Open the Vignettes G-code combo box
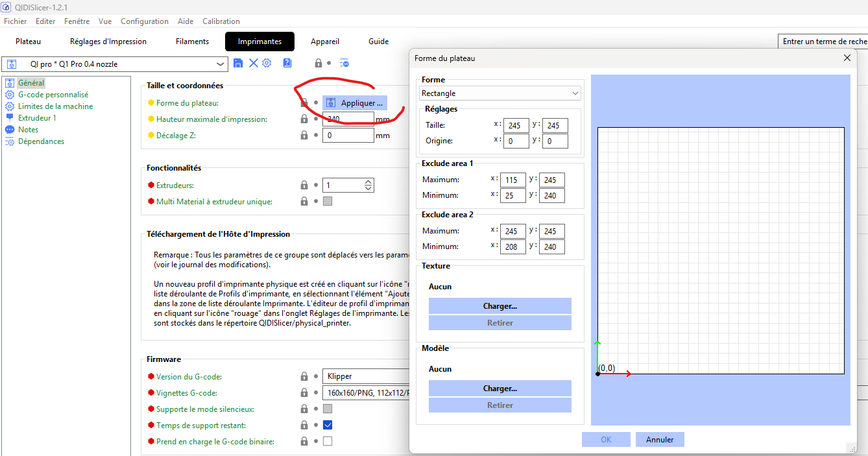 [x=366, y=392]
